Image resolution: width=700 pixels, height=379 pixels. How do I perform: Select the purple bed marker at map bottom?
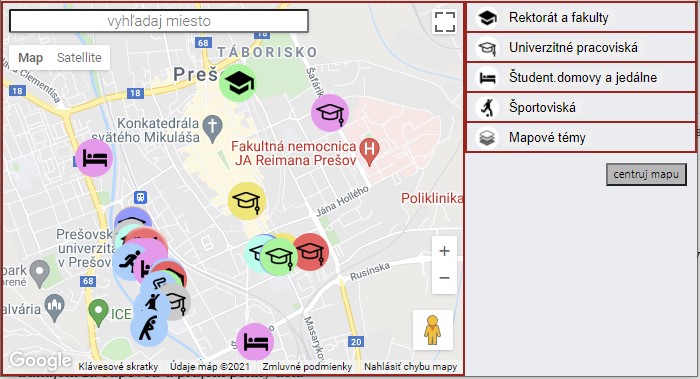(x=255, y=342)
